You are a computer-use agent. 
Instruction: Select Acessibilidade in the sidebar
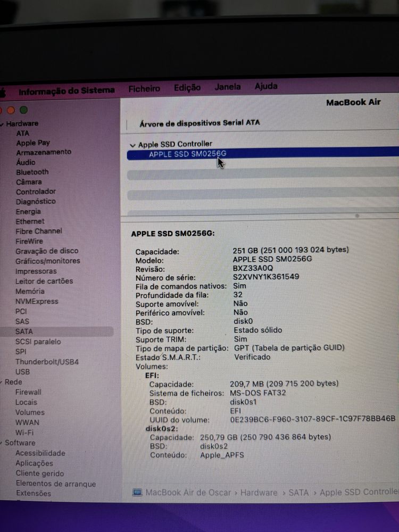click(40, 453)
